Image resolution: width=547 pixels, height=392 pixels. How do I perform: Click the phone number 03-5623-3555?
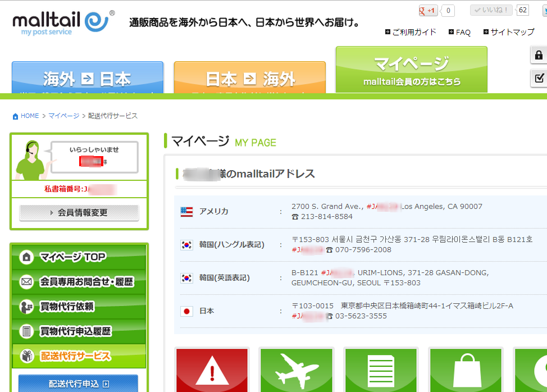coord(361,316)
